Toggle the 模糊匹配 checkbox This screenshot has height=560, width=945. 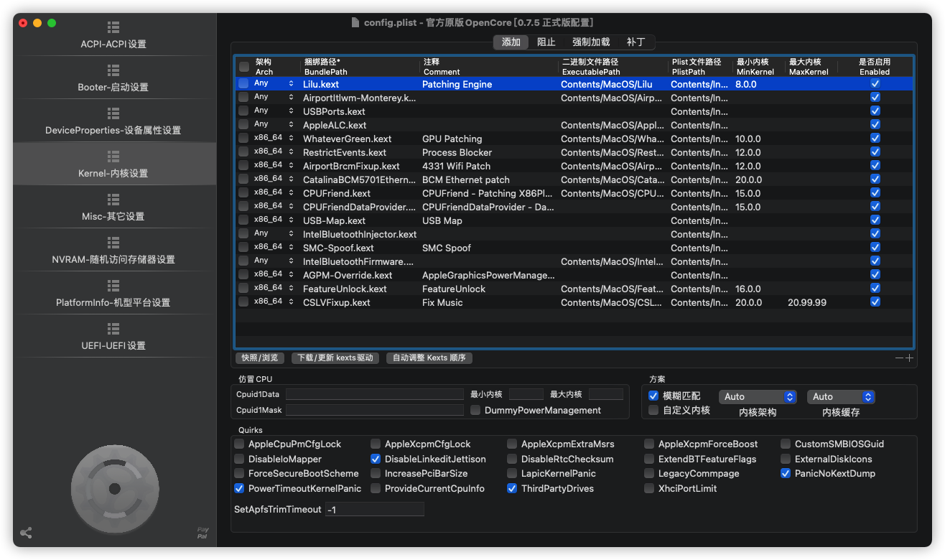pyautogui.click(x=653, y=396)
